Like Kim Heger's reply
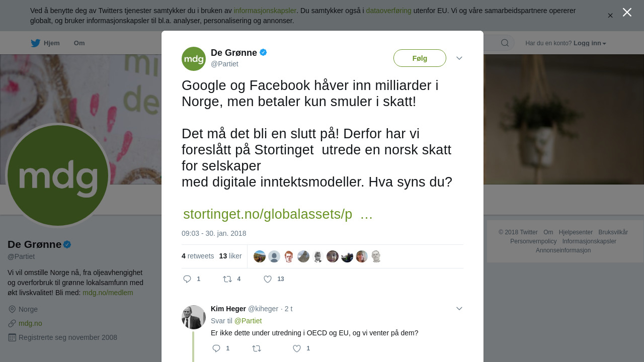 pyautogui.click(x=301, y=348)
